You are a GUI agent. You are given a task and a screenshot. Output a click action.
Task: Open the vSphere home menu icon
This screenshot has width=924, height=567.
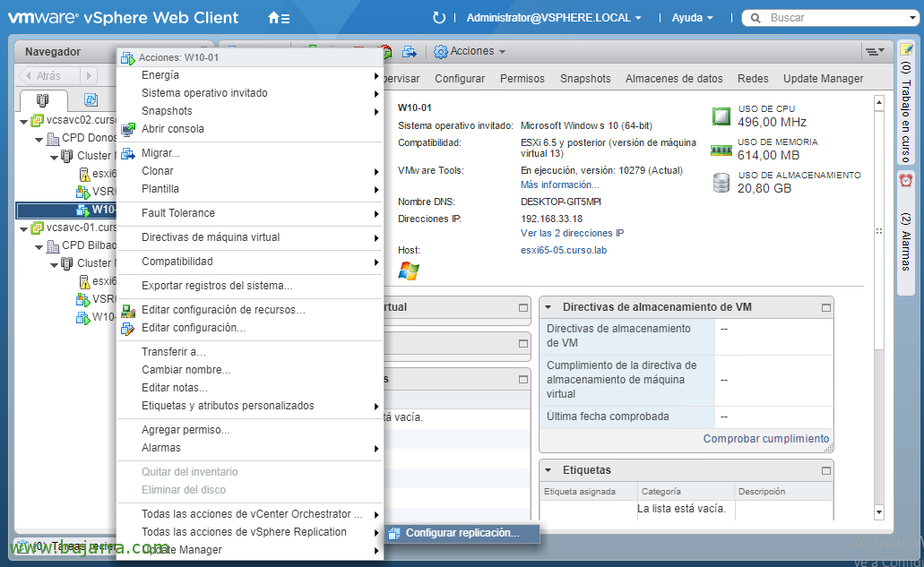click(278, 18)
